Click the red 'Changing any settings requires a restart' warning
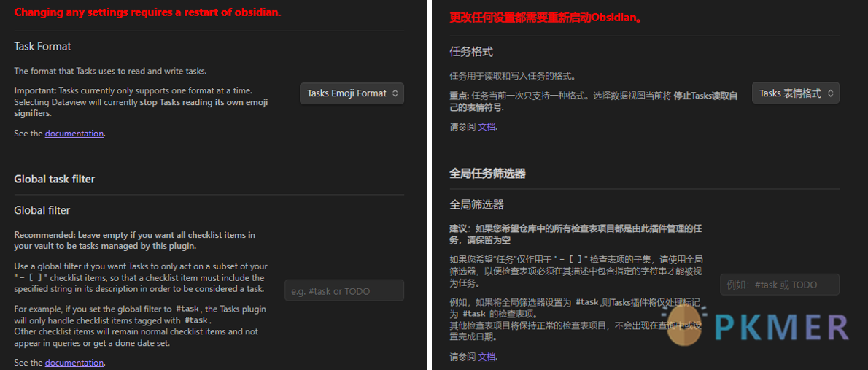This screenshot has height=370, width=868. pyautogui.click(x=148, y=12)
